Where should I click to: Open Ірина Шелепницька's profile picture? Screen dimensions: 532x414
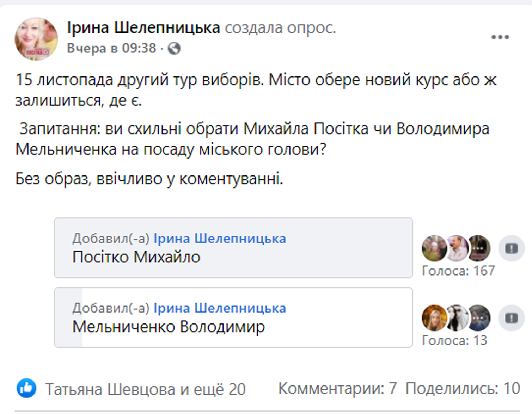[x=36, y=39]
